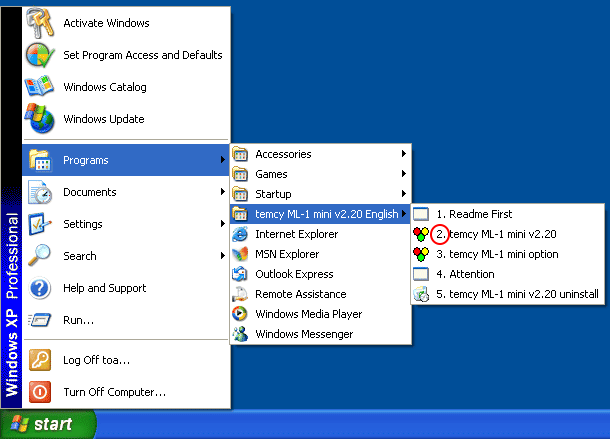Open Help and Support label
The image size is (610, 439).
[105, 288]
